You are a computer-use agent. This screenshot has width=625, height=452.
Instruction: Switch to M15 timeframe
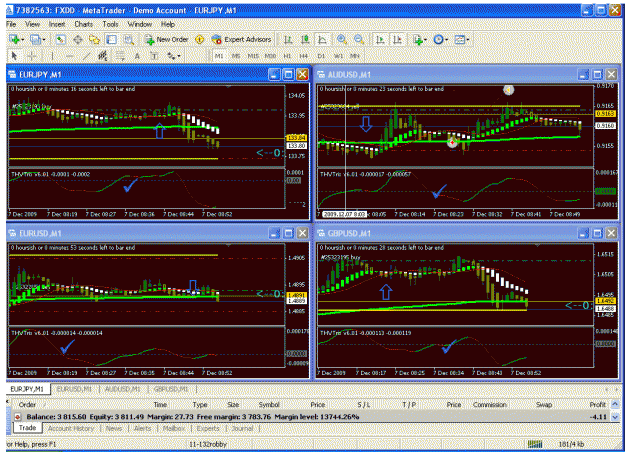pos(253,56)
